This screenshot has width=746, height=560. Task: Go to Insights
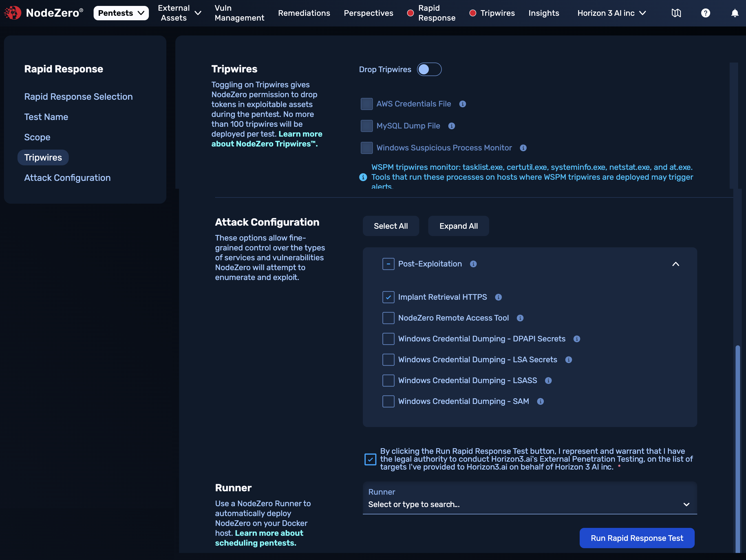[544, 13]
